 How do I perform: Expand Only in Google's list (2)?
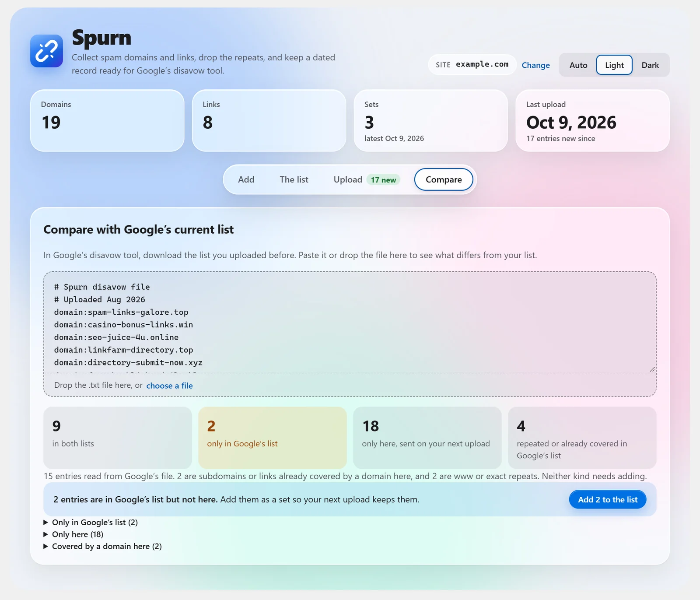coord(91,522)
